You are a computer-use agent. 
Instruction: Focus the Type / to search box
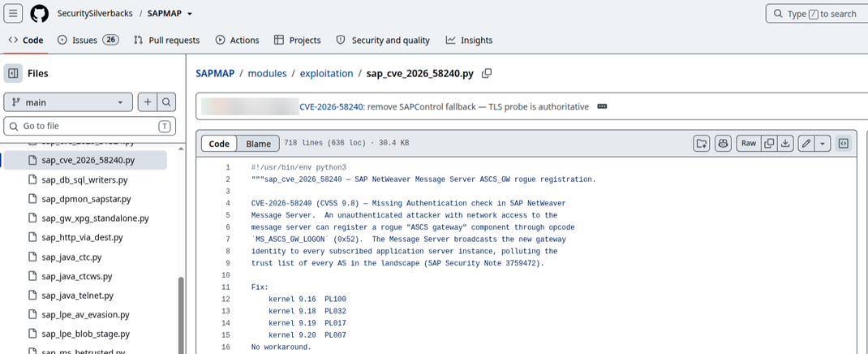tap(817, 13)
